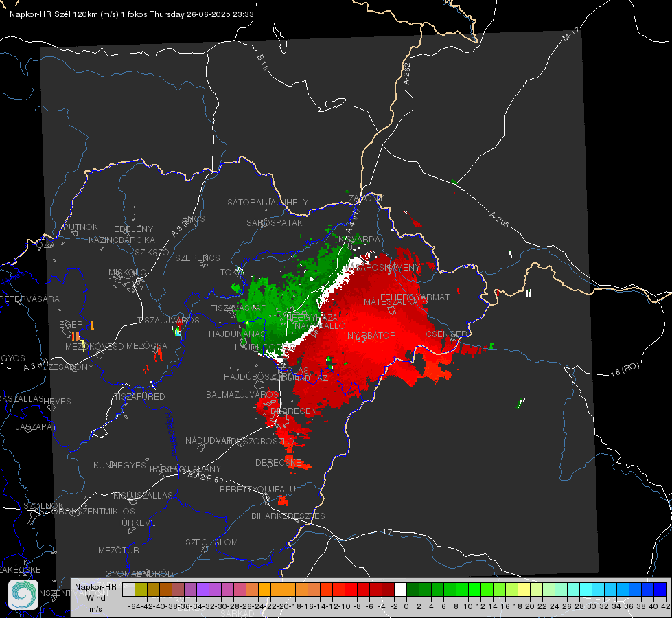Viewport: 672px width, 618px height.
Task: Select the TOKAJ label
Action: [233, 273]
